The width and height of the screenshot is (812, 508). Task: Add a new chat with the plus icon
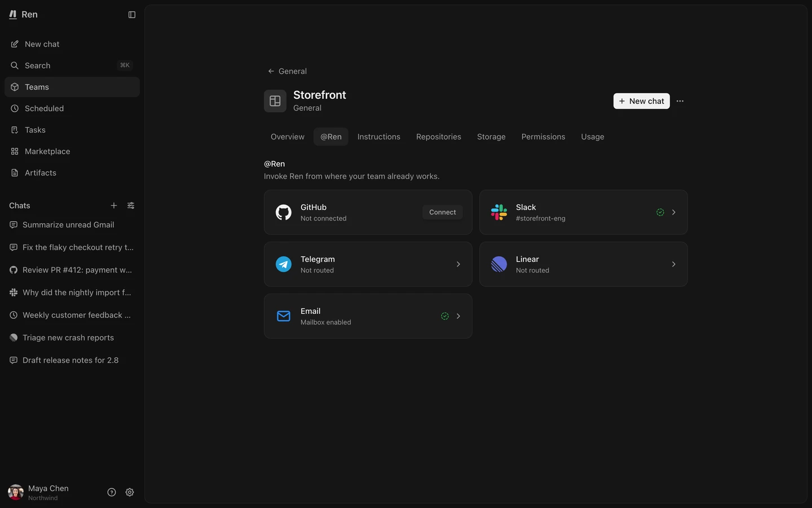[x=114, y=205]
